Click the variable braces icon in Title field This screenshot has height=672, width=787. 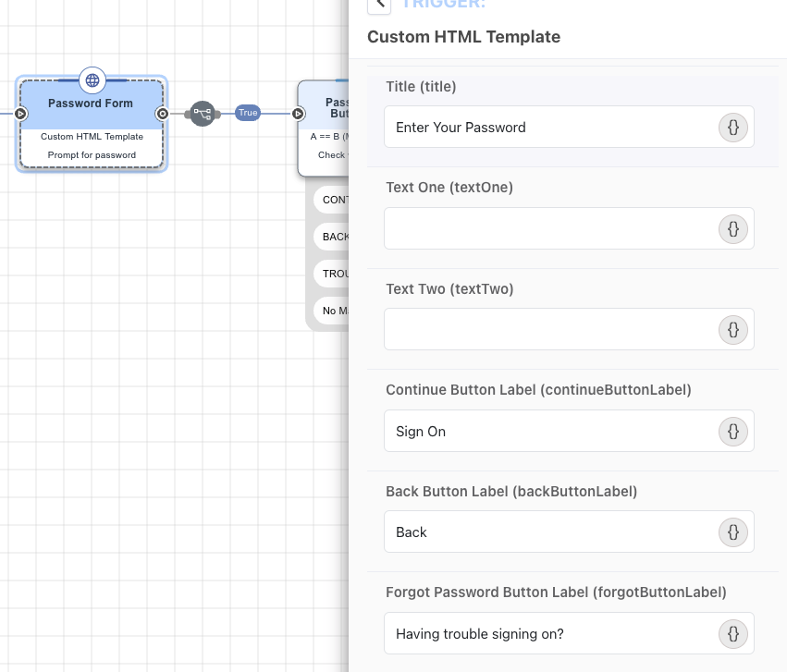(733, 128)
